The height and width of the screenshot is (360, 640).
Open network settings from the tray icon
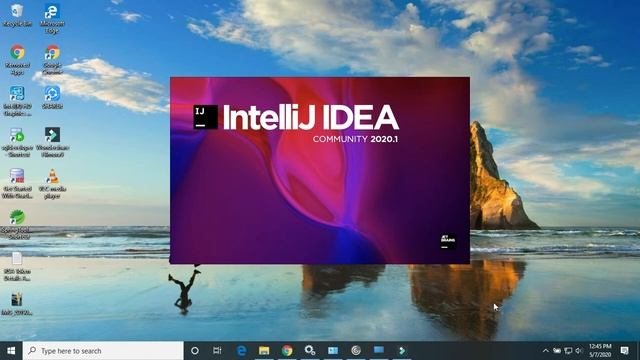click(x=568, y=351)
